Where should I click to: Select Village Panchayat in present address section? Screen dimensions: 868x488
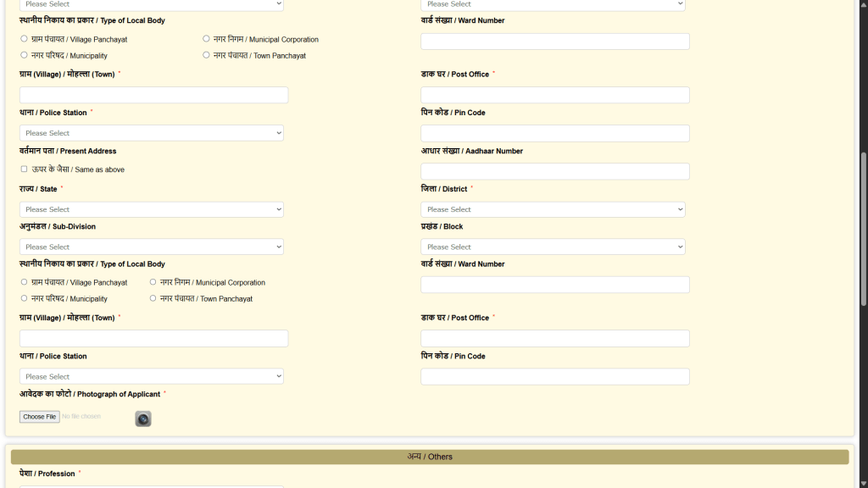(24, 282)
